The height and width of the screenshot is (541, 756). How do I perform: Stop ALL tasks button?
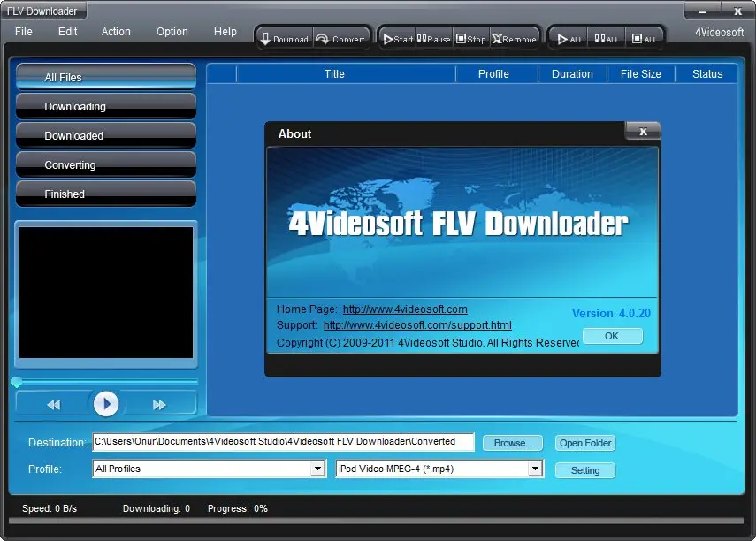point(644,39)
